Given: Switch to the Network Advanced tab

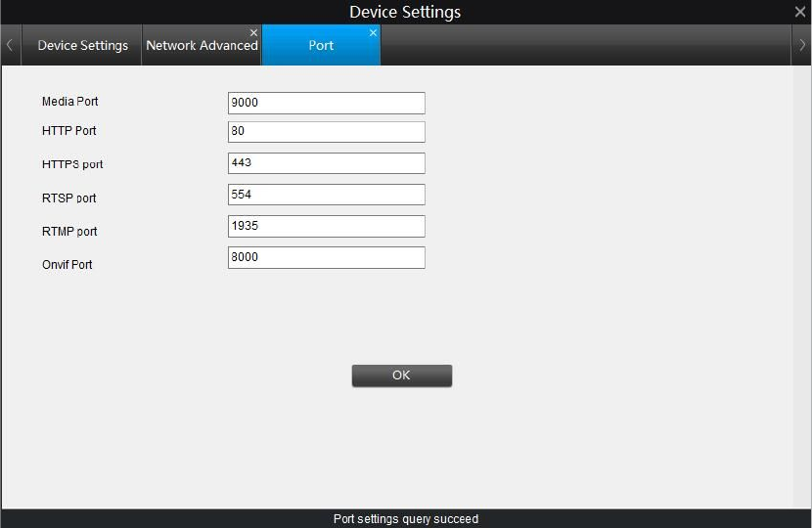Looking at the screenshot, I should (x=202, y=45).
